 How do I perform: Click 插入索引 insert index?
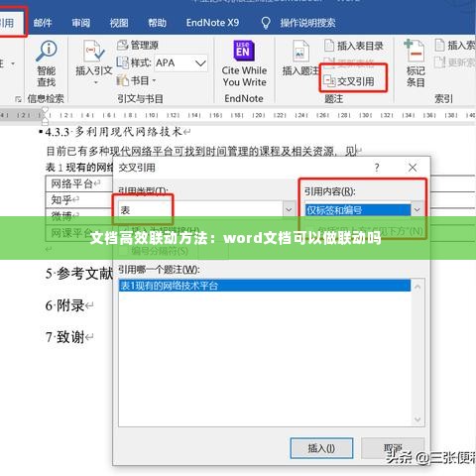(x=455, y=46)
